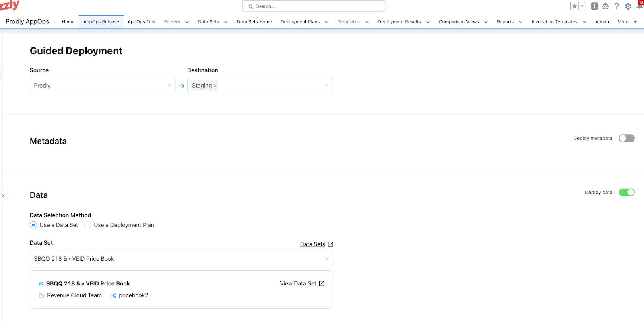Image resolution: width=644 pixels, height=322 pixels.
Task: Switch to the AppOps Test tab
Action: pos(142,22)
